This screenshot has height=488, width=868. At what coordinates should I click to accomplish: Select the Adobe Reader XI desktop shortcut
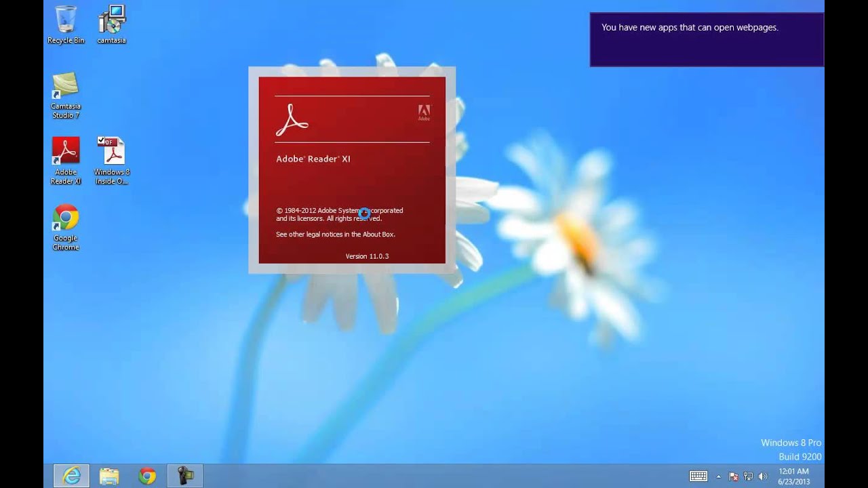coord(66,161)
